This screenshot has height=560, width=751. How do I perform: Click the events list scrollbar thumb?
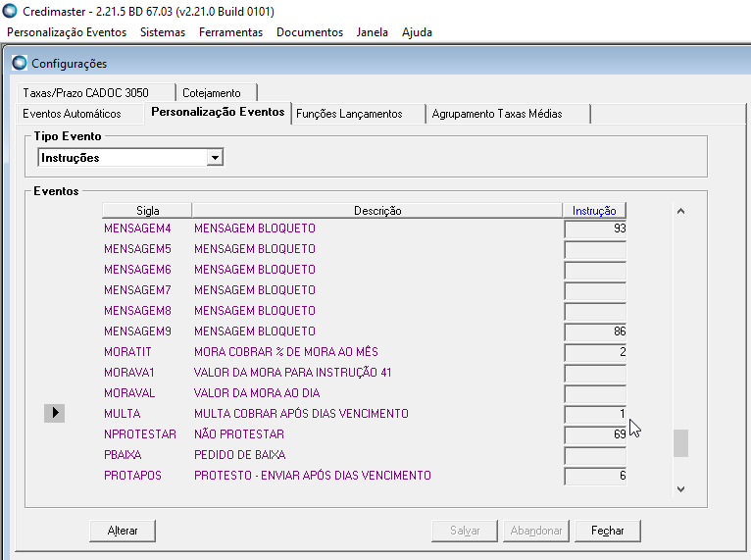point(680,443)
